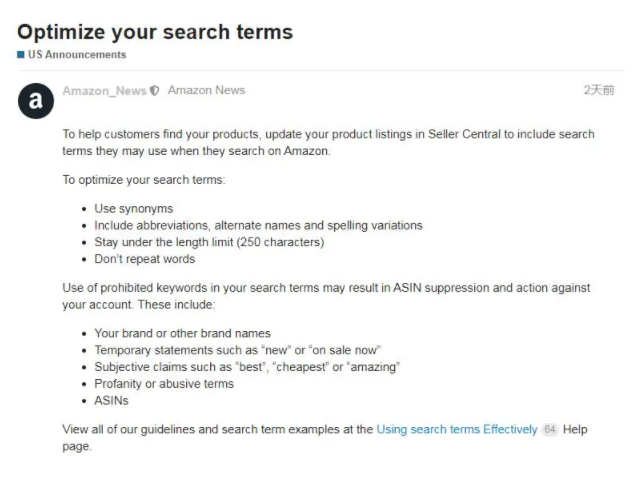Open the US Announcements category
642x498 pixels.
pos(77,54)
